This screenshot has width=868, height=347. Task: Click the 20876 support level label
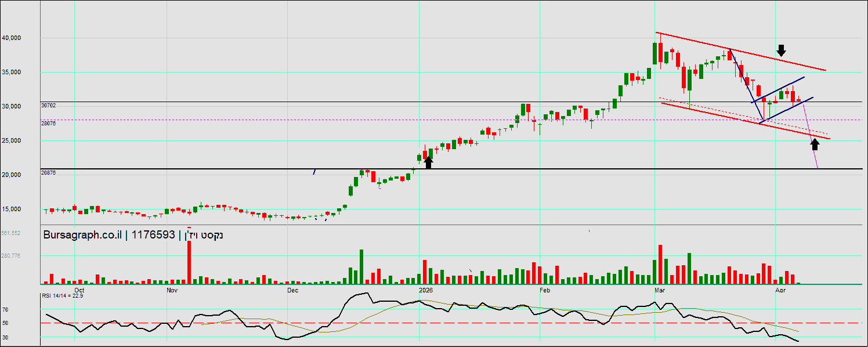pos(48,173)
